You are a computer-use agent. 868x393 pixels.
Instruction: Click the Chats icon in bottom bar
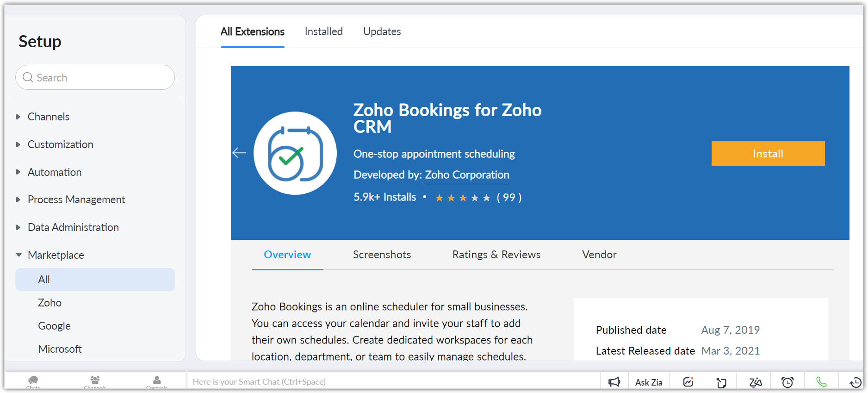click(x=33, y=381)
